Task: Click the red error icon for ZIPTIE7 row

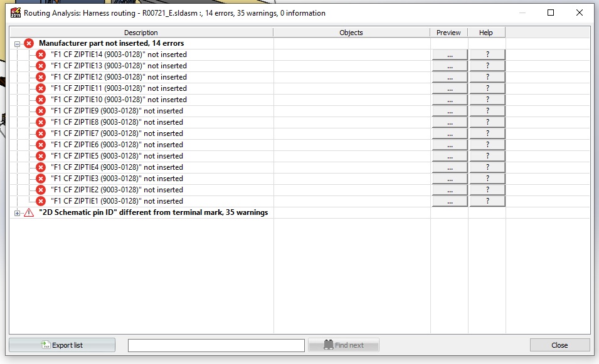Action: [x=41, y=133]
